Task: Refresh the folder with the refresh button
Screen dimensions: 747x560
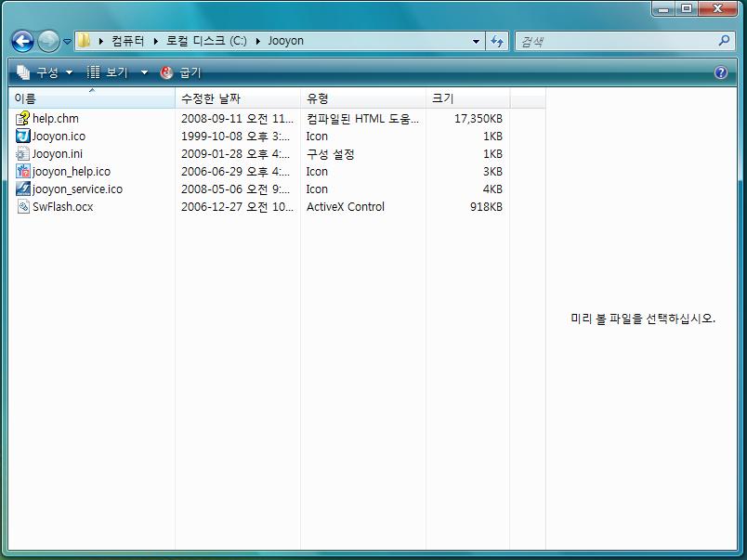Action: click(497, 42)
